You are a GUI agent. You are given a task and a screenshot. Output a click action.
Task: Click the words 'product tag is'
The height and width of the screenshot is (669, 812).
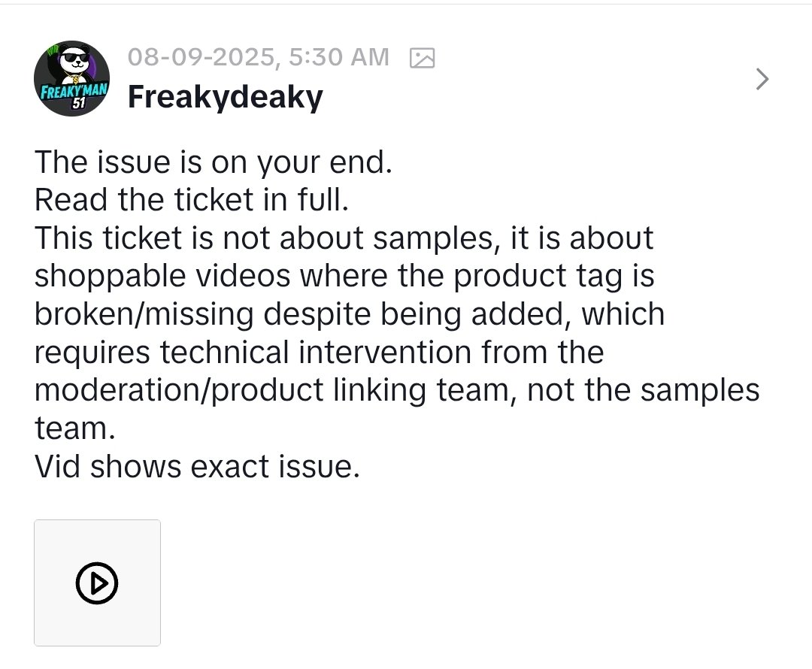tap(554, 276)
